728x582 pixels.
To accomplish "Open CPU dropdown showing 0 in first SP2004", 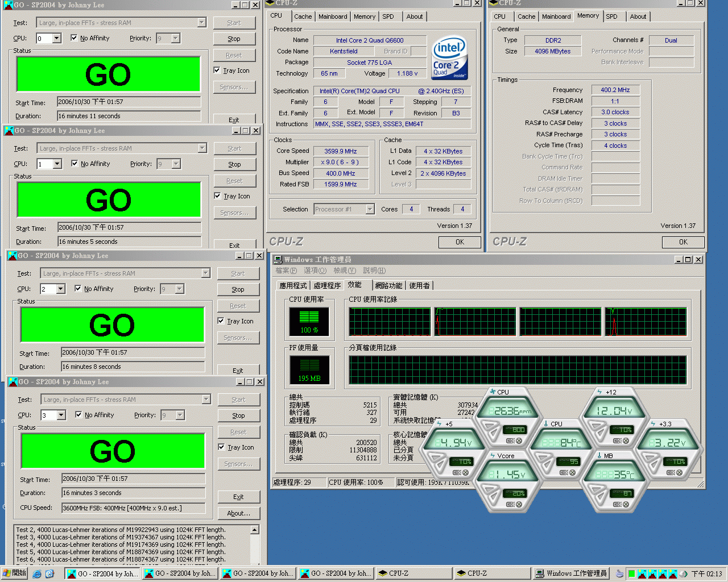I will click(56, 39).
